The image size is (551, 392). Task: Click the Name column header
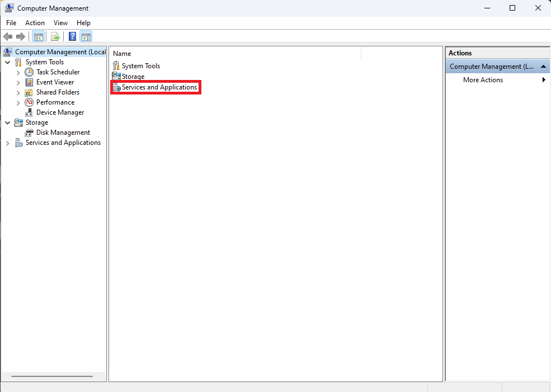pos(235,54)
